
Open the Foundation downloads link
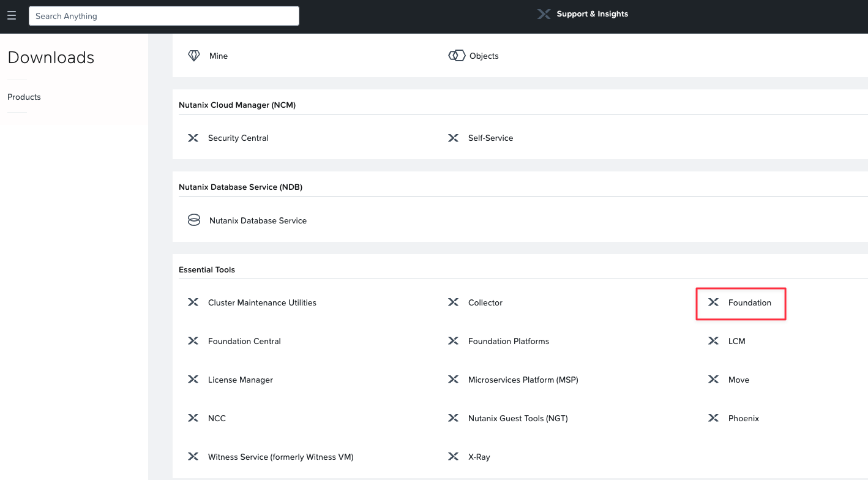(x=750, y=302)
